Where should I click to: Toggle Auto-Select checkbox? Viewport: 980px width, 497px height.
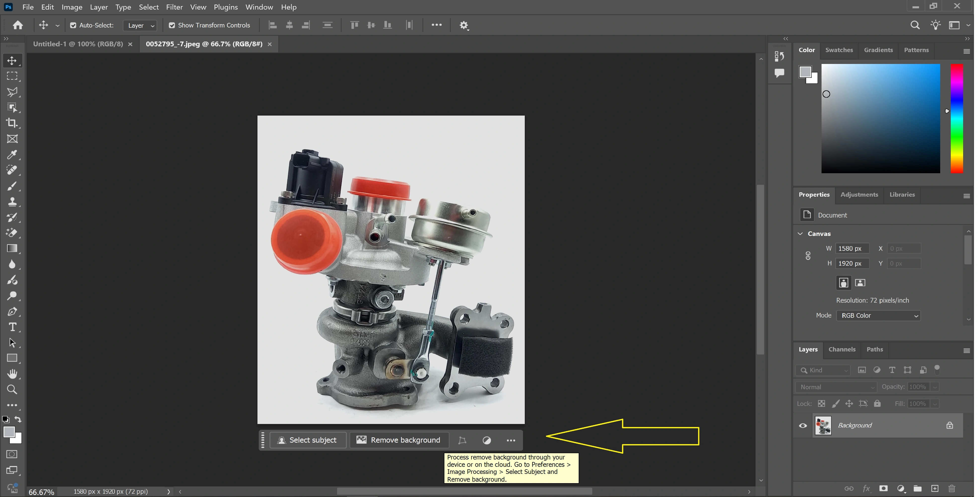pyautogui.click(x=73, y=25)
